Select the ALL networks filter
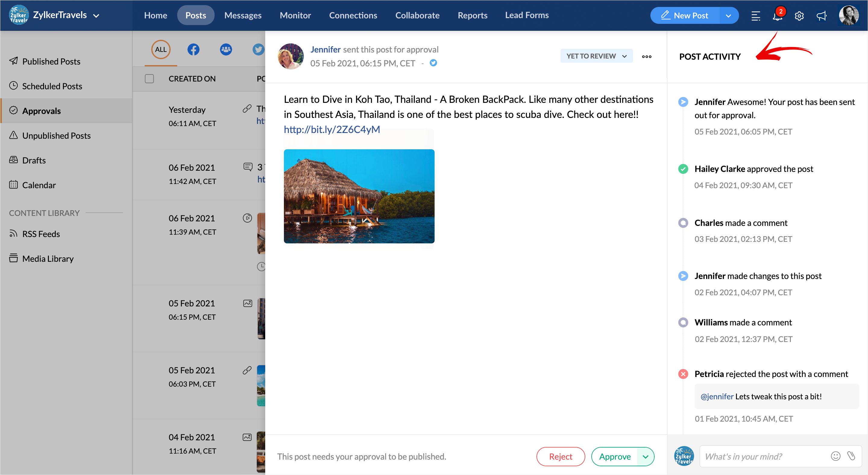The width and height of the screenshot is (868, 475). [x=161, y=49]
